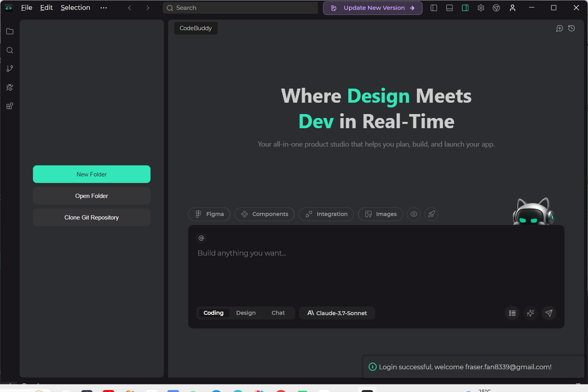Click the Login successful notification
The image size is (588, 392).
click(x=474, y=367)
